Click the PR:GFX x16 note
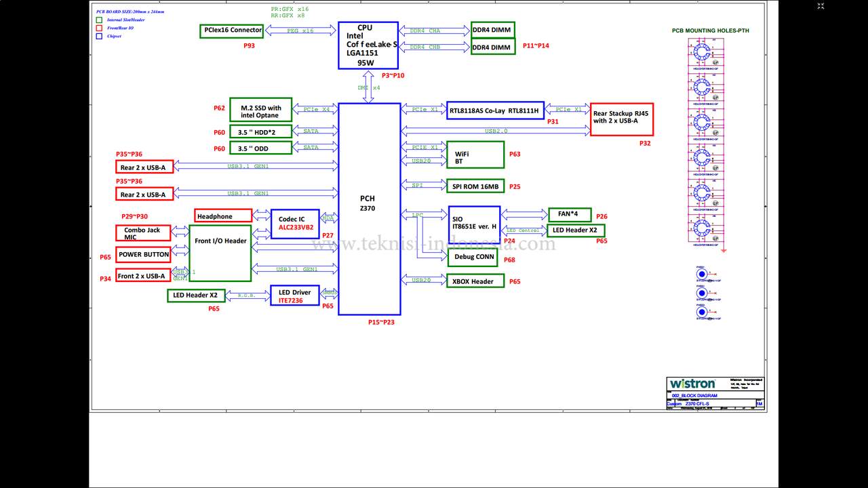The image size is (868, 488). 290,9
